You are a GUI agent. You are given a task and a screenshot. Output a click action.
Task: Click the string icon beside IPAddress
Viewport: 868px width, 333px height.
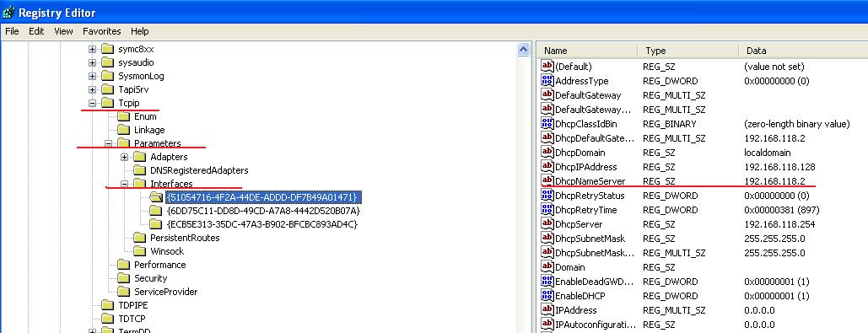coord(547,310)
